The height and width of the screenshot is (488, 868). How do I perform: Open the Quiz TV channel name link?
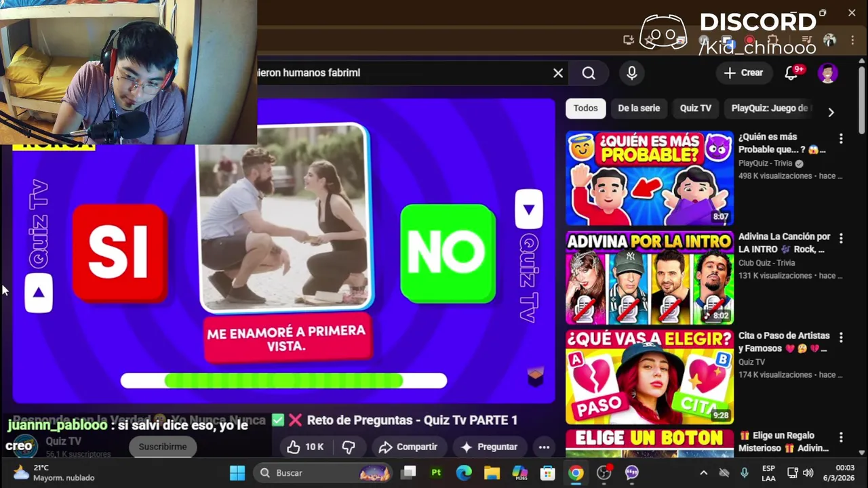click(x=64, y=441)
